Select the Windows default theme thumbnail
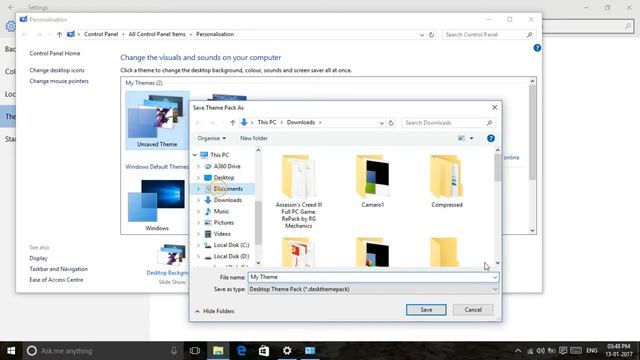 [x=157, y=205]
